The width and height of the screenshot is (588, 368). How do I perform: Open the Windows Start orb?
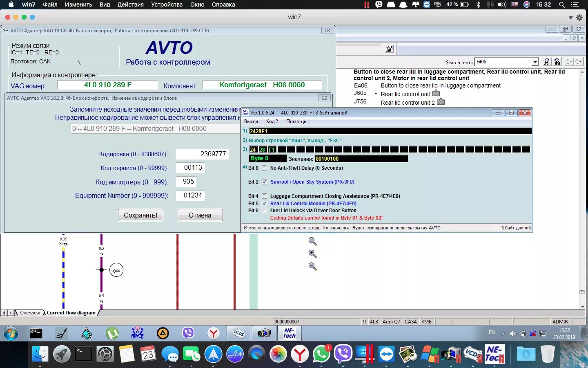(x=11, y=334)
